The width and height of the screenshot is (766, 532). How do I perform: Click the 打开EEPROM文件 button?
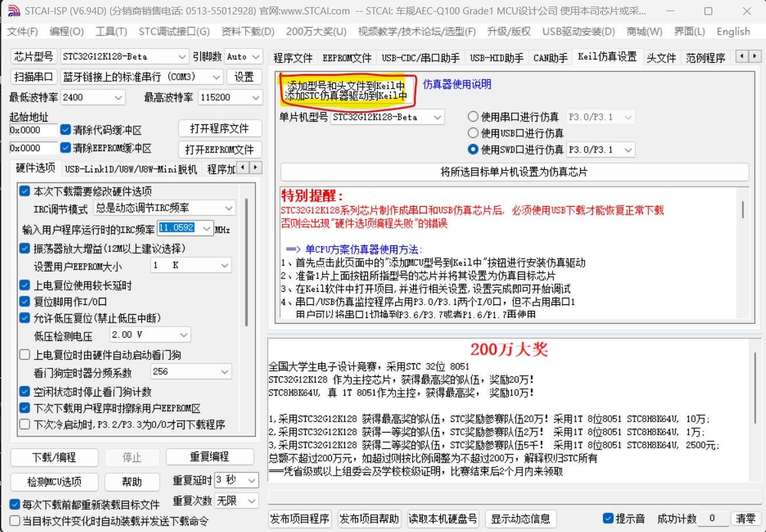click(x=219, y=149)
